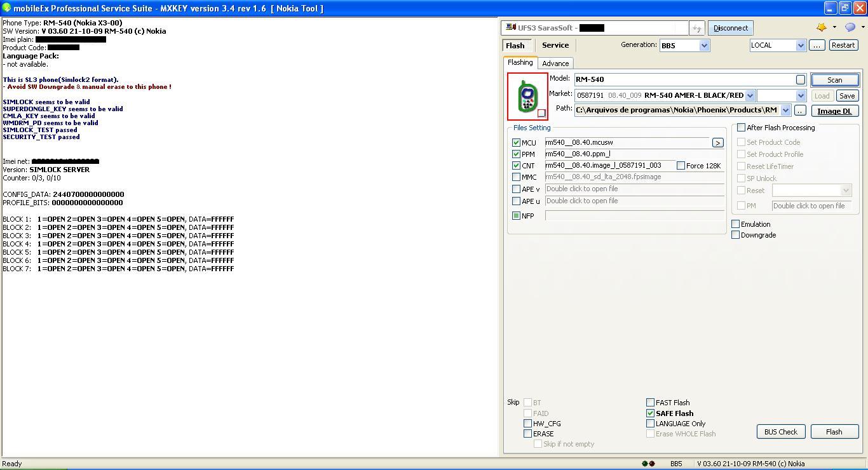The width and height of the screenshot is (868, 470).
Task: Click the blue speech bubble icon
Action: click(x=850, y=27)
